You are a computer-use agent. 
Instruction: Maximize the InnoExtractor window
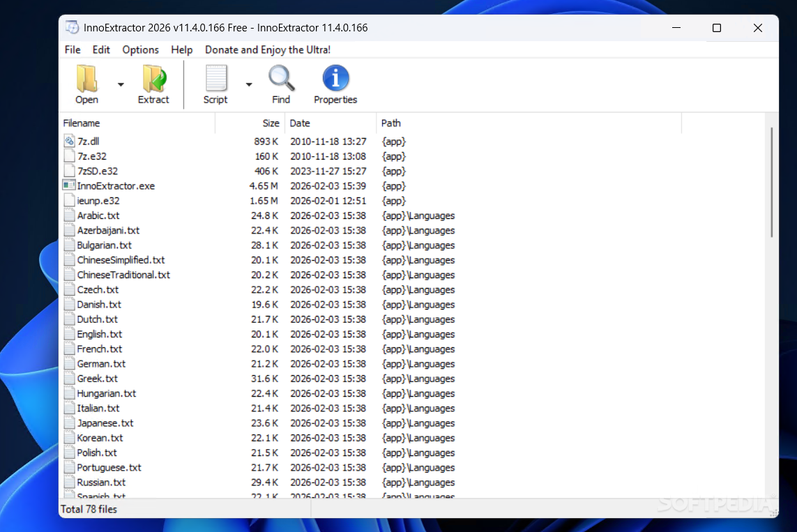click(717, 28)
